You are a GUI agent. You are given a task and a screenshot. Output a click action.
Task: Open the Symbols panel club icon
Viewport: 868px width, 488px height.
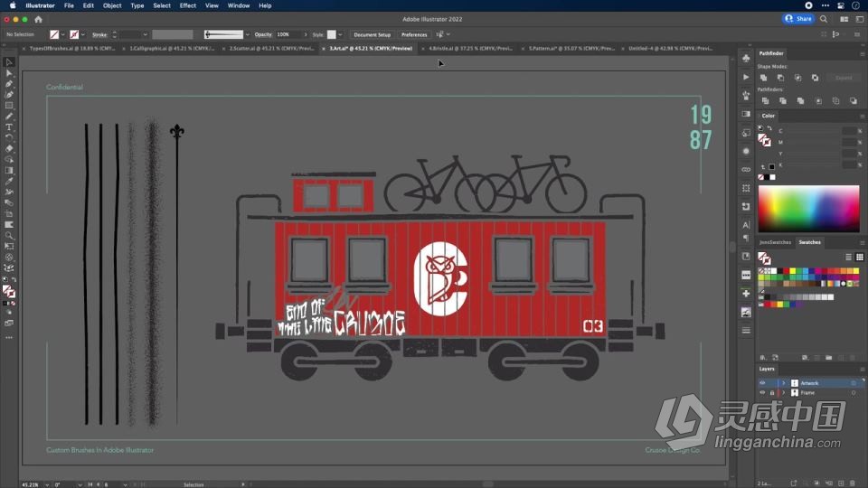pyautogui.click(x=746, y=58)
